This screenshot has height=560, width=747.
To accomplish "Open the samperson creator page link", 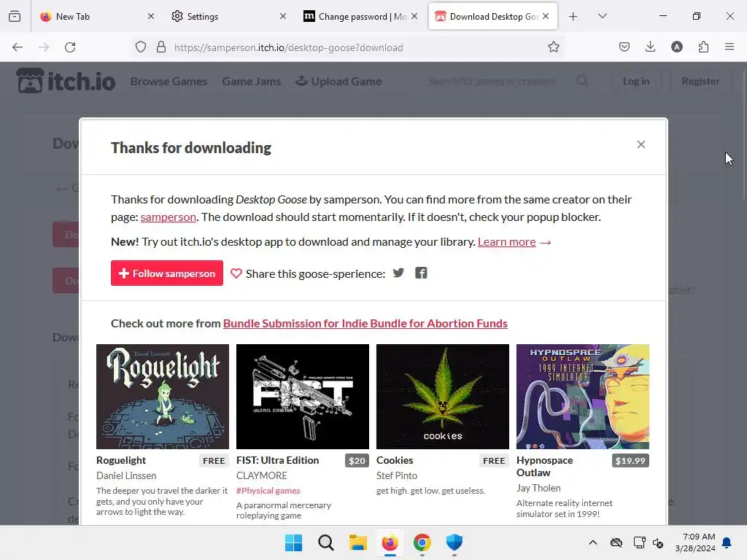I will pos(169,217).
